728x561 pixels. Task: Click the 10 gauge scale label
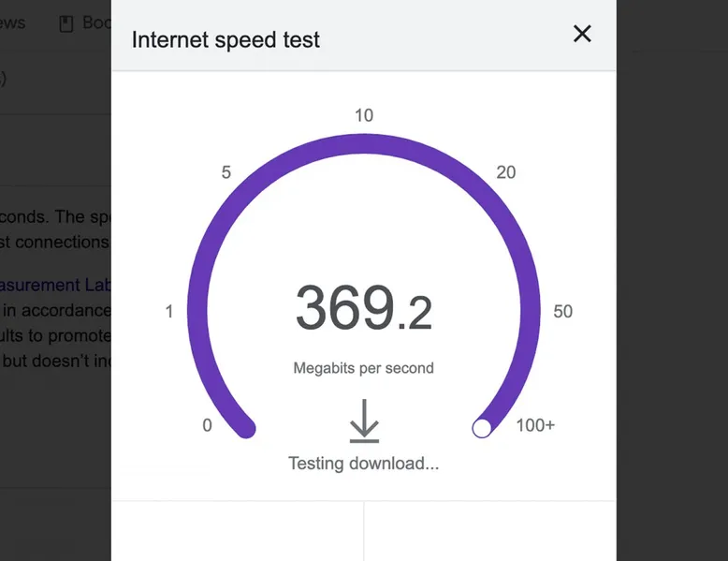coord(363,116)
